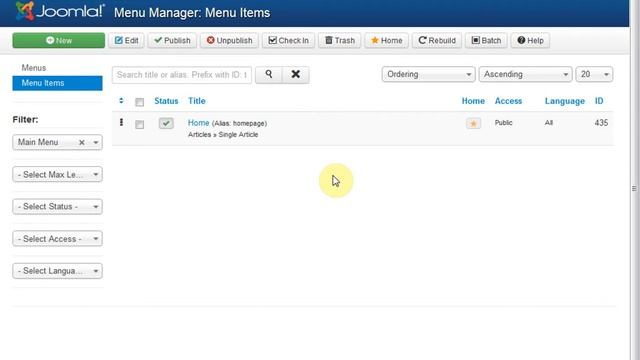Open the Ordering sort dropdown
640x360 pixels.
pyautogui.click(x=429, y=74)
